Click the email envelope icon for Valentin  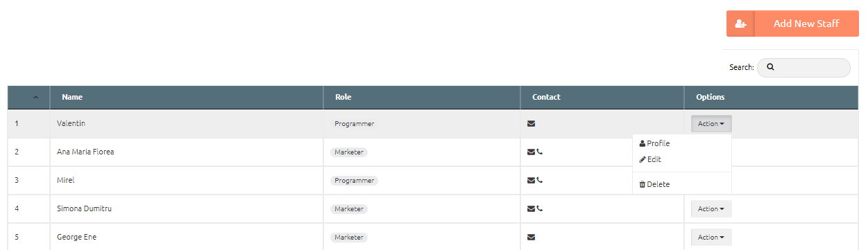click(x=531, y=124)
